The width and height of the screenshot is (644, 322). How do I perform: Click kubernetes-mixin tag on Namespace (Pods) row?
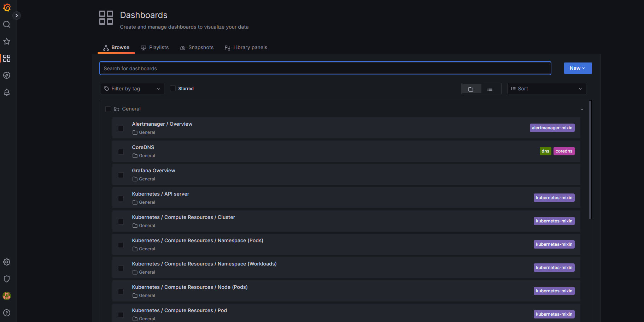pos(554,244)
